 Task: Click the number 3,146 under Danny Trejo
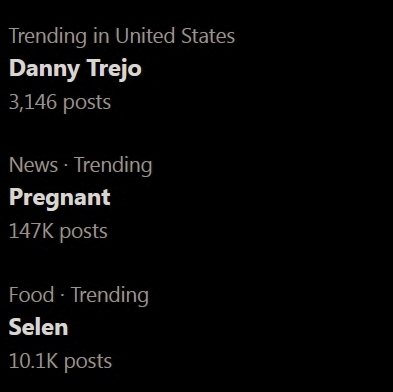tap(33, 102)
